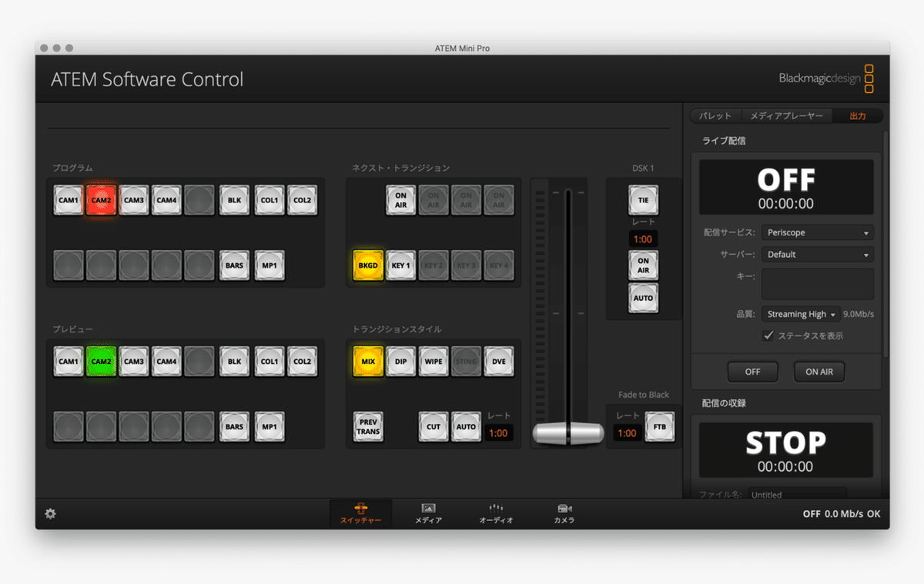Choose MIX transition style

click(x=368, y=361)
